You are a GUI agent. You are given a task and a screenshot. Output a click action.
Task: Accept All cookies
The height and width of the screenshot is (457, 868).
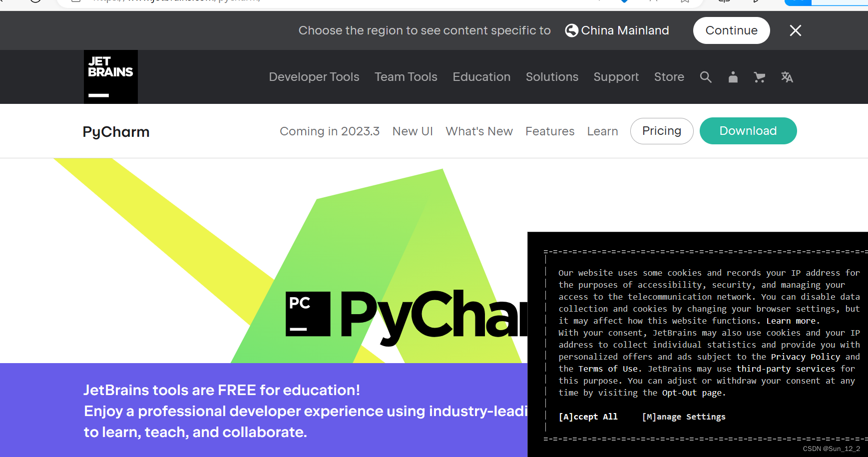pyautogui.click(x=588, y=416)
